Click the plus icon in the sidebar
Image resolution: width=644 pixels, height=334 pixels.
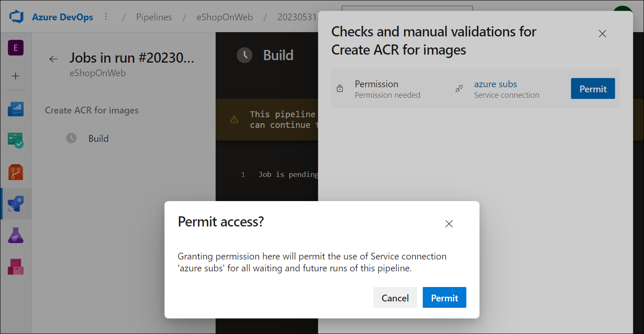pyautogui.click(x=16, y=76)
